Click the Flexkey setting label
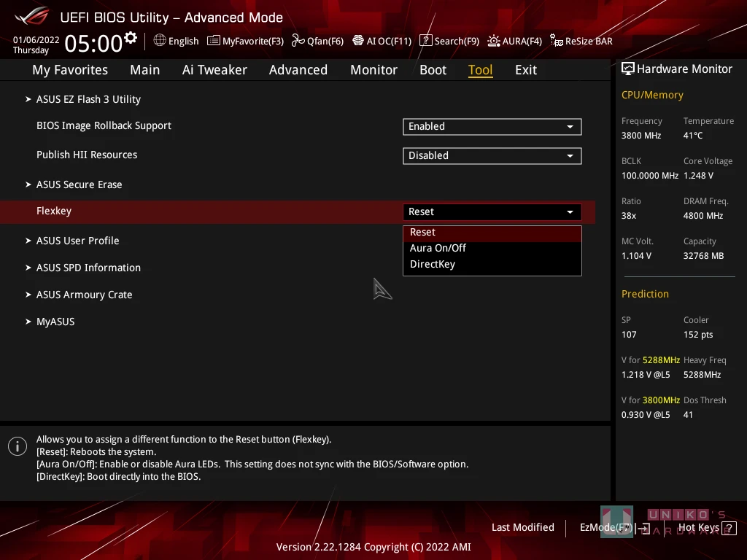The height and width of the screenshot is (560, 747). [54, 211]
